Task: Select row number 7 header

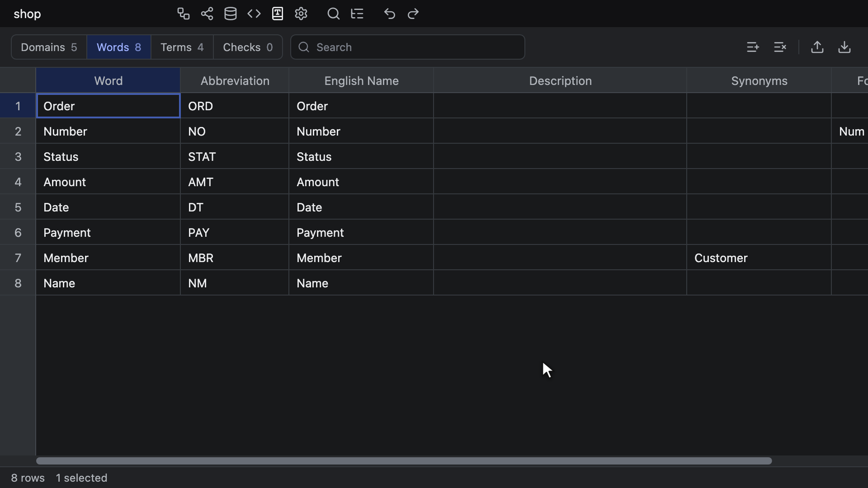Action: (18, 258)
